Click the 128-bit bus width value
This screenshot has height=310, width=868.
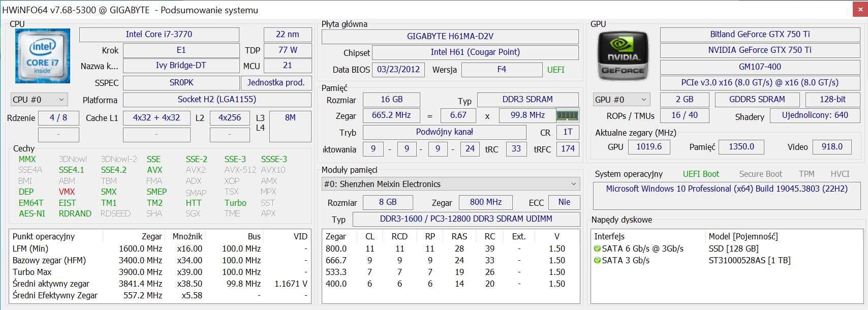[x=832, y=100]
